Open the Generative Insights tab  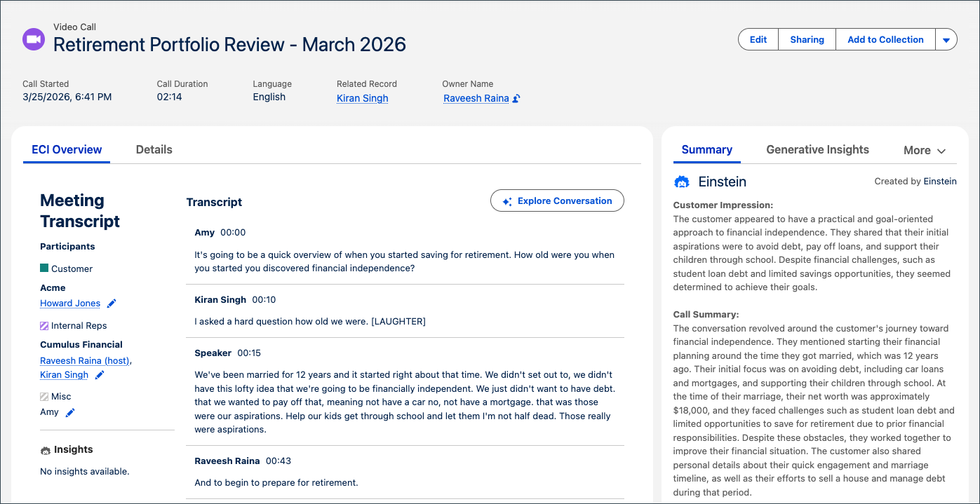point(817,149)
